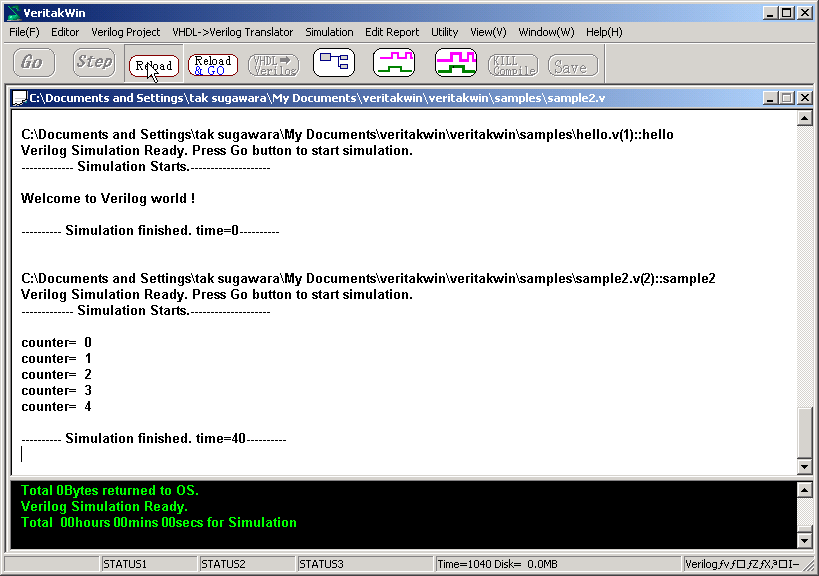Click the STATUS2 status bar pane
The height and width of the screenshot is (576, 819).
point(247,564)
